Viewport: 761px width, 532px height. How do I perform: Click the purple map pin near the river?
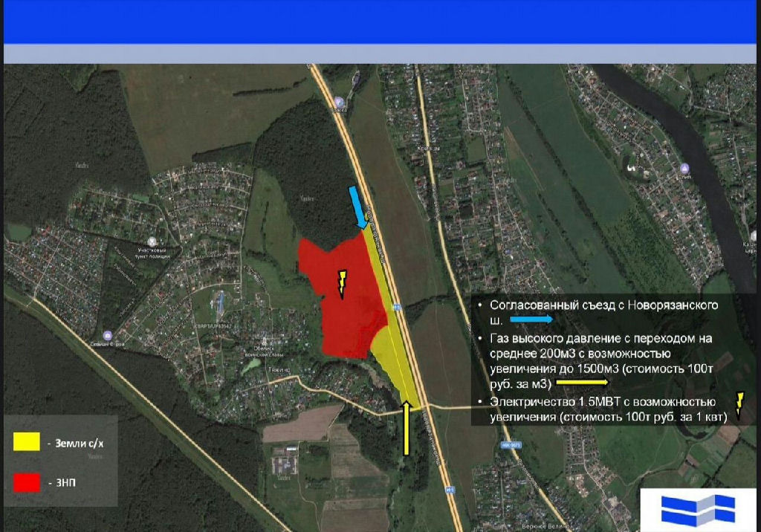click(683, 169)
